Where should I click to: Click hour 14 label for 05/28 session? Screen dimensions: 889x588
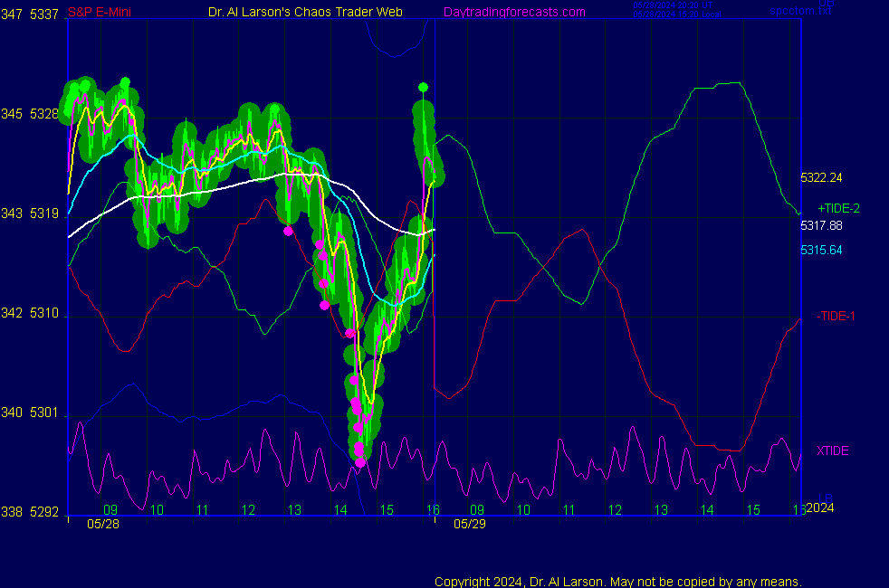tap(340, 510)
